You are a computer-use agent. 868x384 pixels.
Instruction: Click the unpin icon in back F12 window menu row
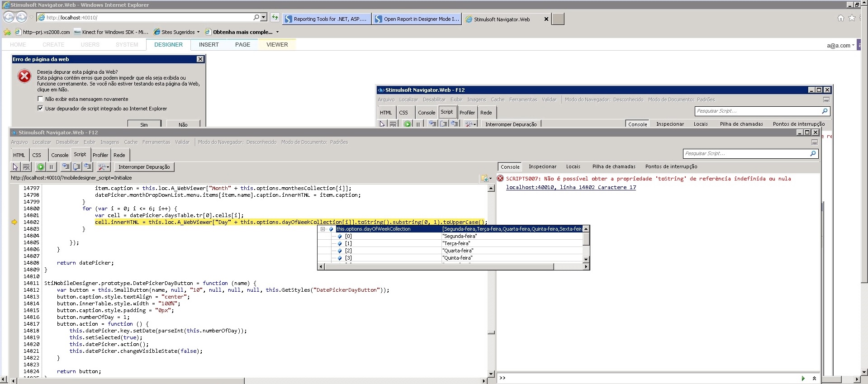pos(826,100)
